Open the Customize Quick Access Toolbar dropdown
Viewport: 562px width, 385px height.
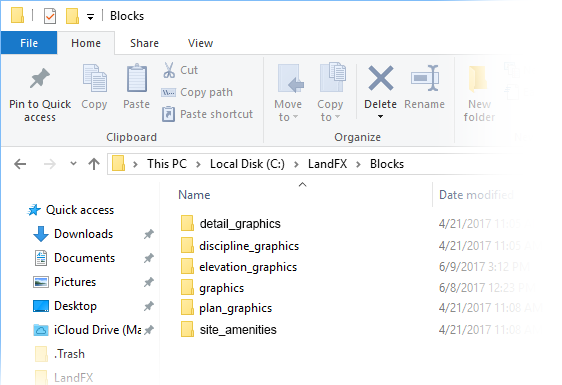91,17
